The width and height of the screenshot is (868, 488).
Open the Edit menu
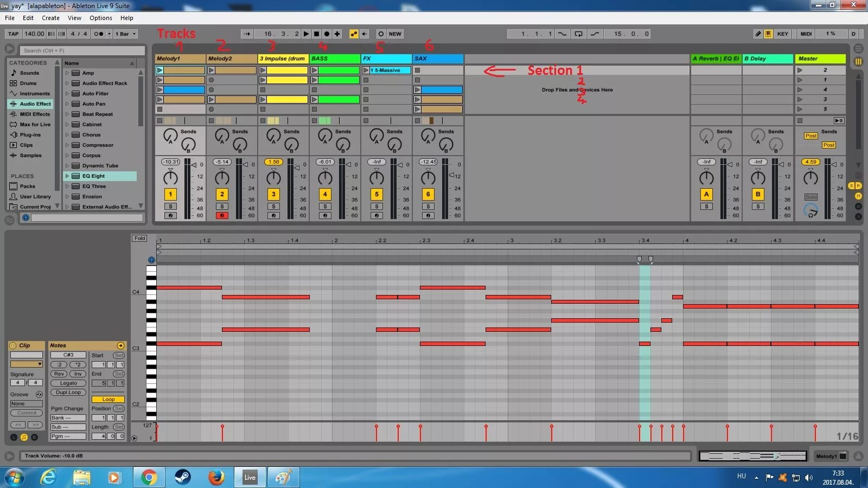click(x=28, y=18)
